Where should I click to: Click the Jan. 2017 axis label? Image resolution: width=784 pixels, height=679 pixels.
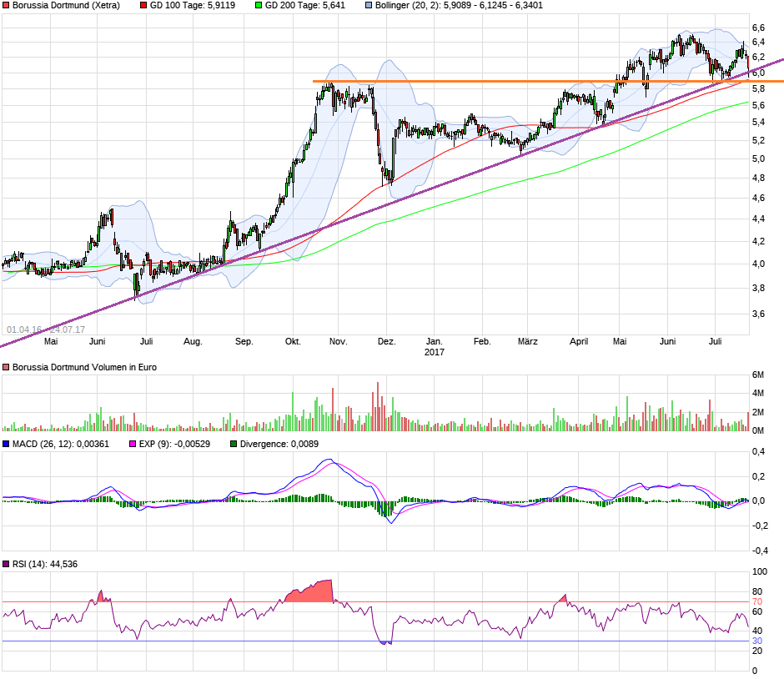tap(434, 346)
